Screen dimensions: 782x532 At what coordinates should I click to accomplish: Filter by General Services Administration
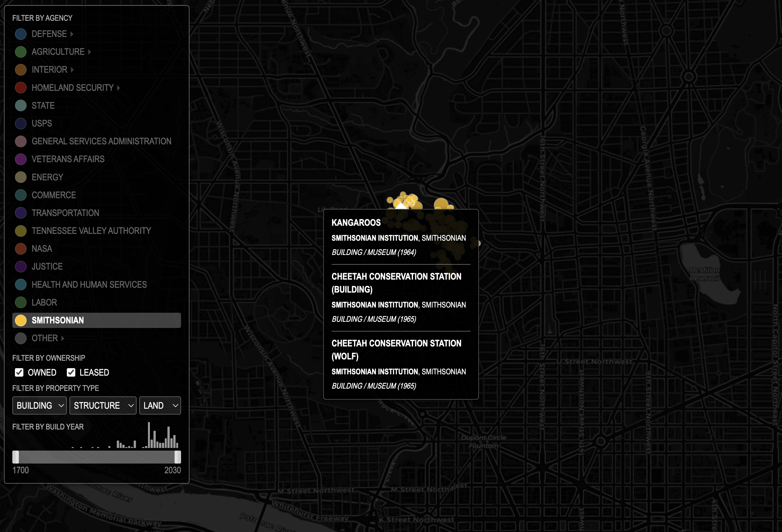(101, 141)
